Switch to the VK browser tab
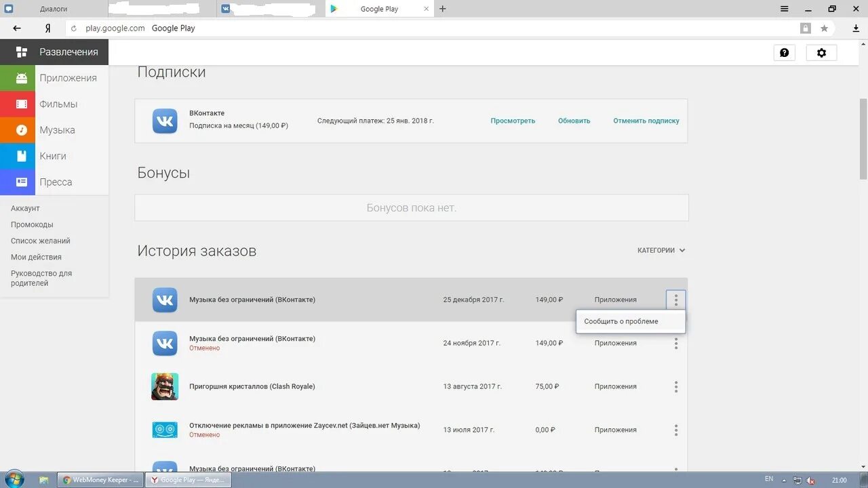 coord(271,9)
